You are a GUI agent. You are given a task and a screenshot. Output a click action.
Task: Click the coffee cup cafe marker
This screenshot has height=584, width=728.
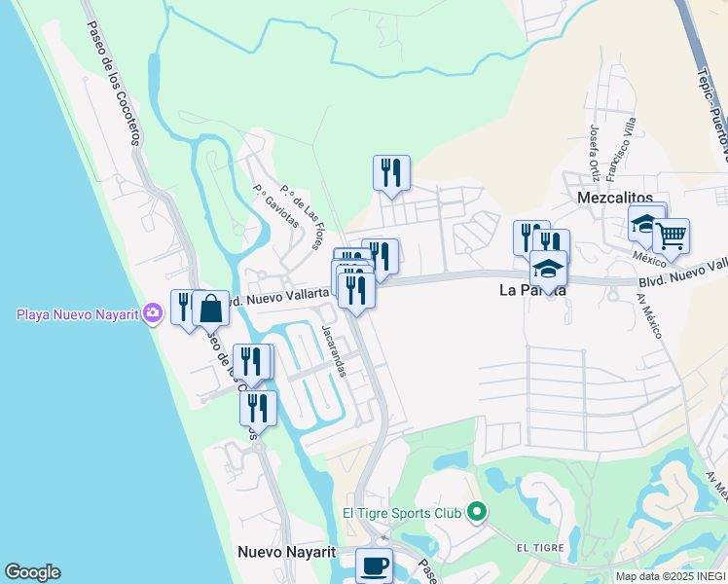(374, 566)
